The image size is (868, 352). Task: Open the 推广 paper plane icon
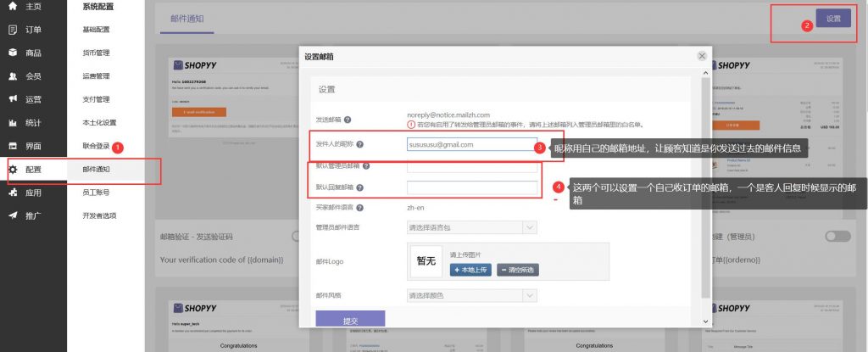pyautogui.click(x=13, y=215)
